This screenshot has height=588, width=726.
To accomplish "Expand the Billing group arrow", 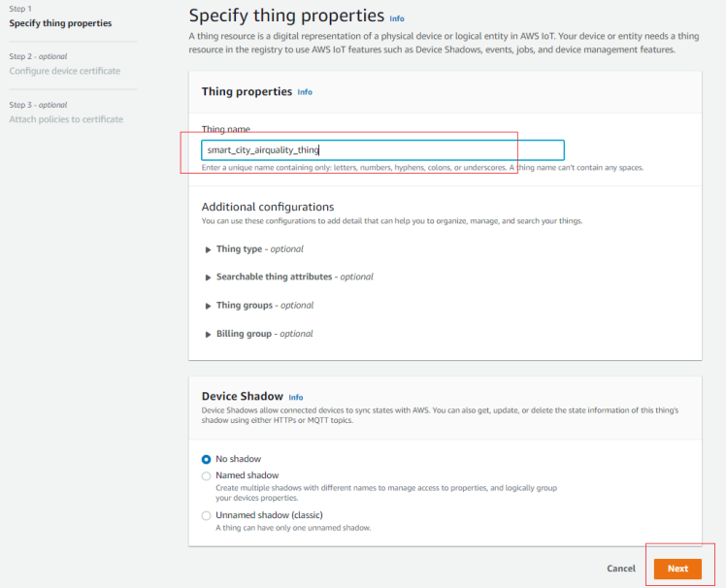I will 208,335.
